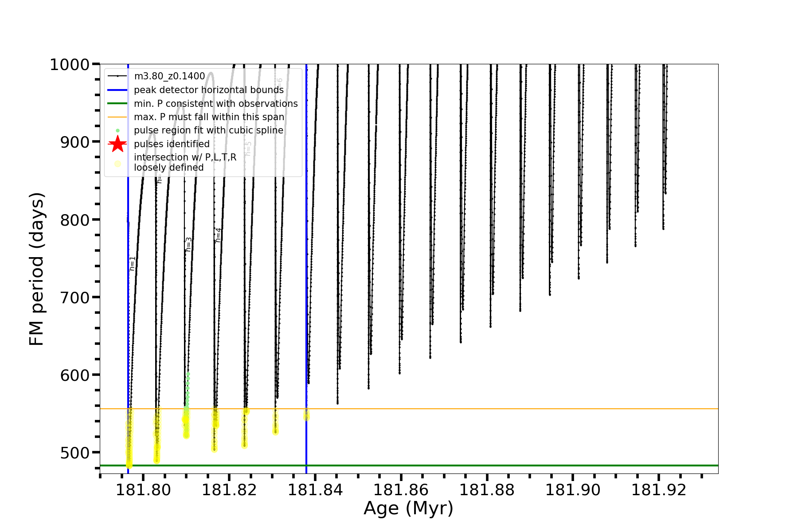Screen dimensions: 798x532
Task: Click the 'Age (Myr)' x-axis label
Action: click(x=408, y=508)
